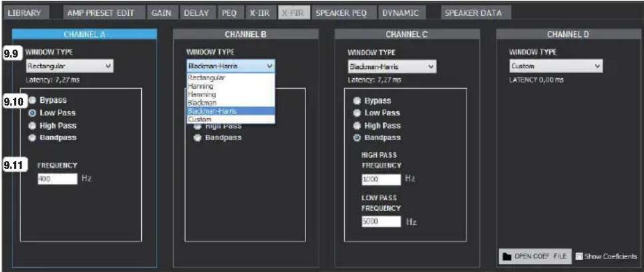Select Bandpass radio in Channel C
The height and width of the screenshot is (272, 644).
356,137
